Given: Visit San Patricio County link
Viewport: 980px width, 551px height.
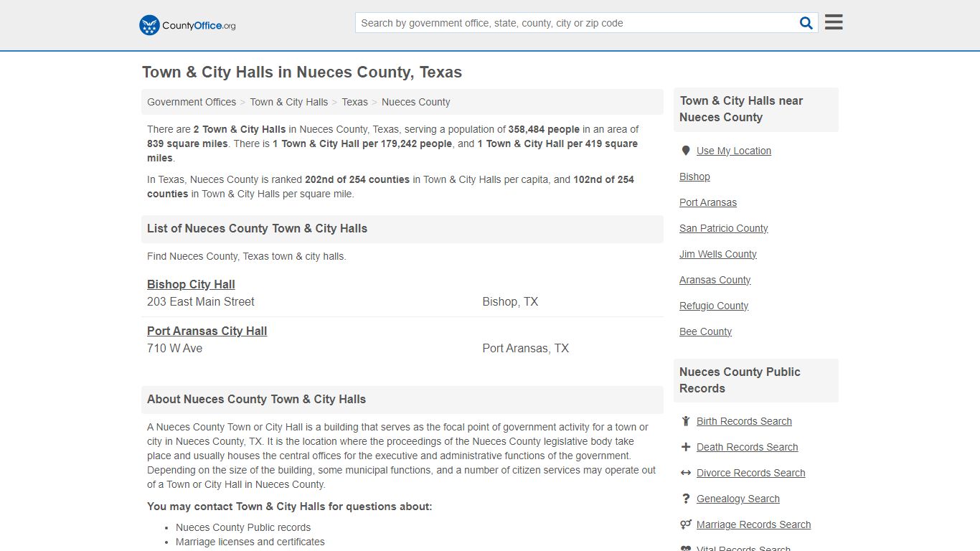Looking at the screenshot, I should click(x=723, y=228).
